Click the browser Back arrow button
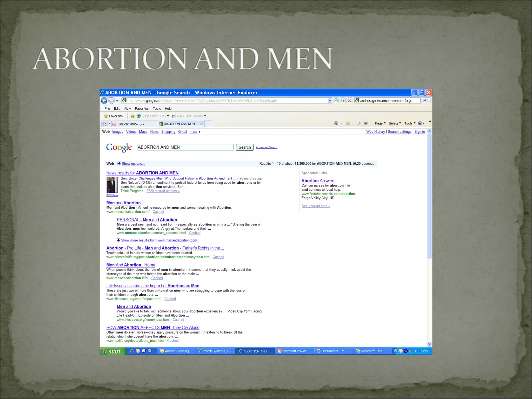This screenshot has height=399, width=532. (x=104, y=101)
